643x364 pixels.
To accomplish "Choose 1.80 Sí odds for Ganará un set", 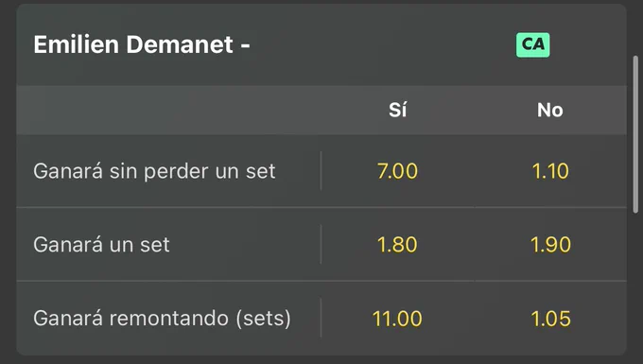I will pos(397,245).
